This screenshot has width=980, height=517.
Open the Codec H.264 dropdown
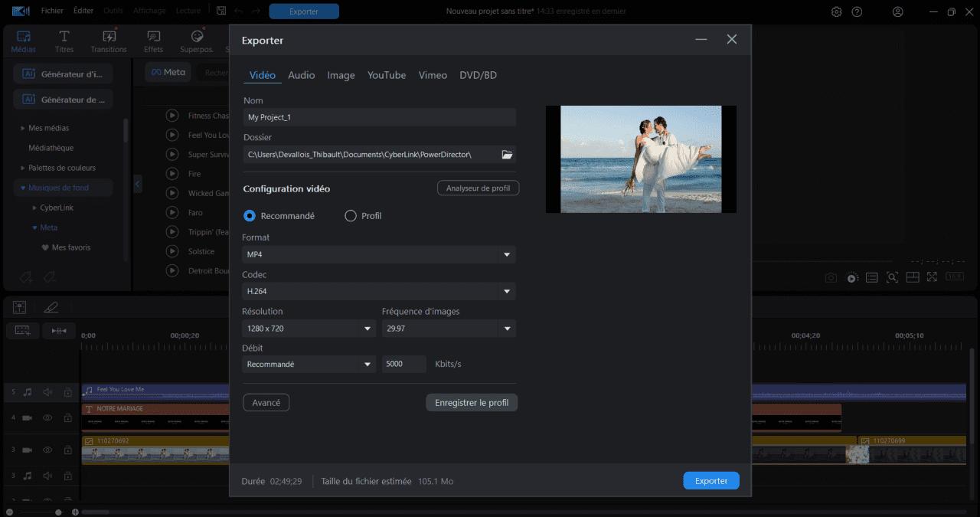(379, 291)
